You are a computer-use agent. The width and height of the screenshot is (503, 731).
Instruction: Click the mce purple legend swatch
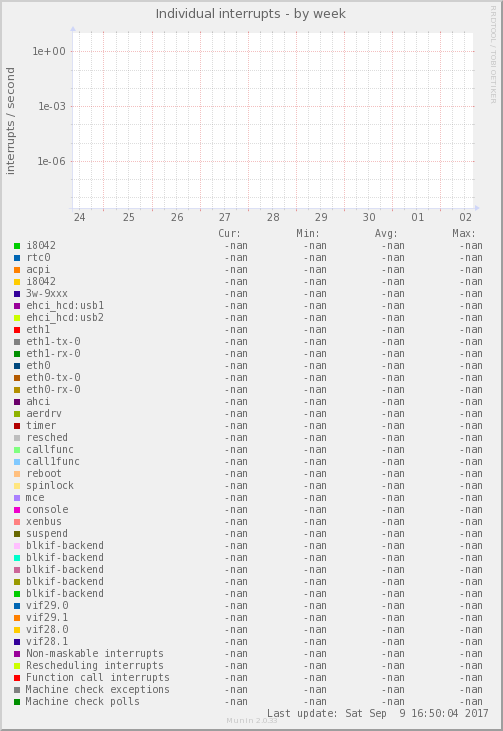coord(17,498)
